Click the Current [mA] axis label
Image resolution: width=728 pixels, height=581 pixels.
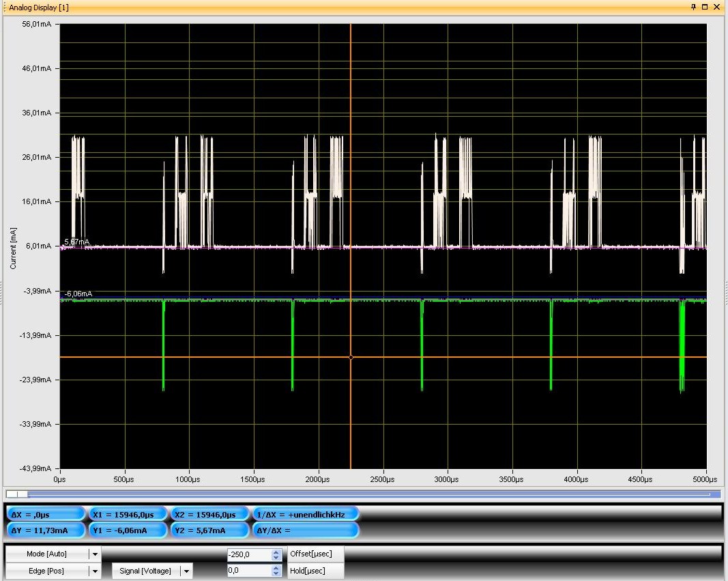13,249
